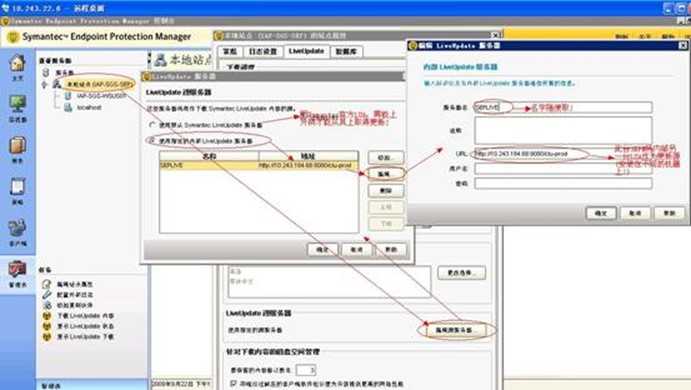This screenshot has height=390, width=691.
Task: Click the Change Selection button
Action: tap(461, 273)
